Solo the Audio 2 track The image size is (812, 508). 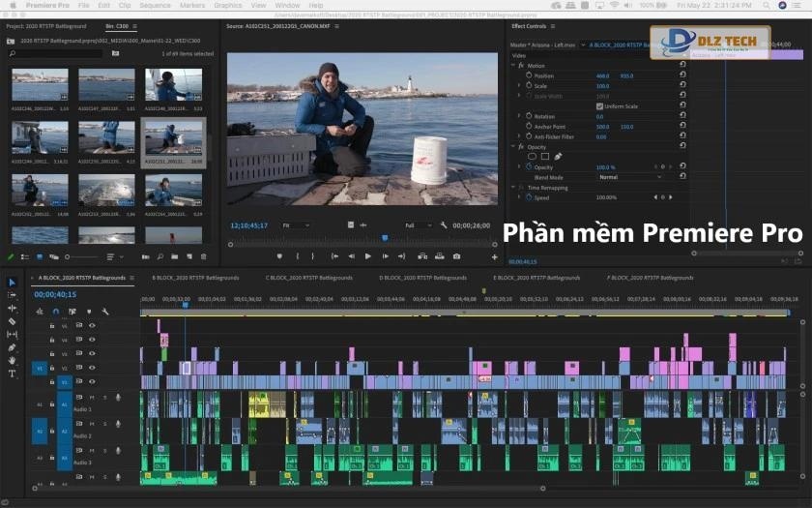[105, 424]
